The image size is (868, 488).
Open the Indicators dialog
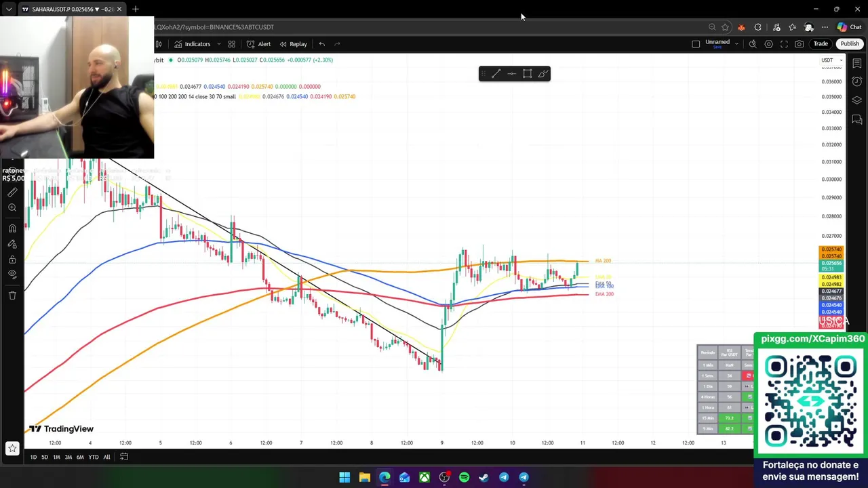pyautogui.click(x=192, y=44)
